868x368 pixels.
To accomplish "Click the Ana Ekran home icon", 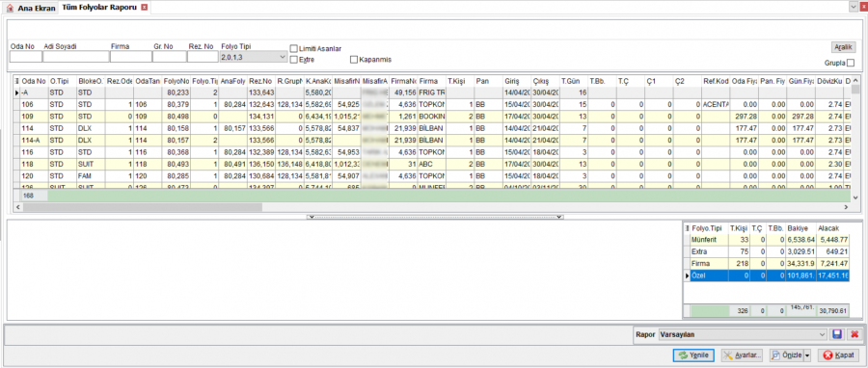I will [10, 9].
